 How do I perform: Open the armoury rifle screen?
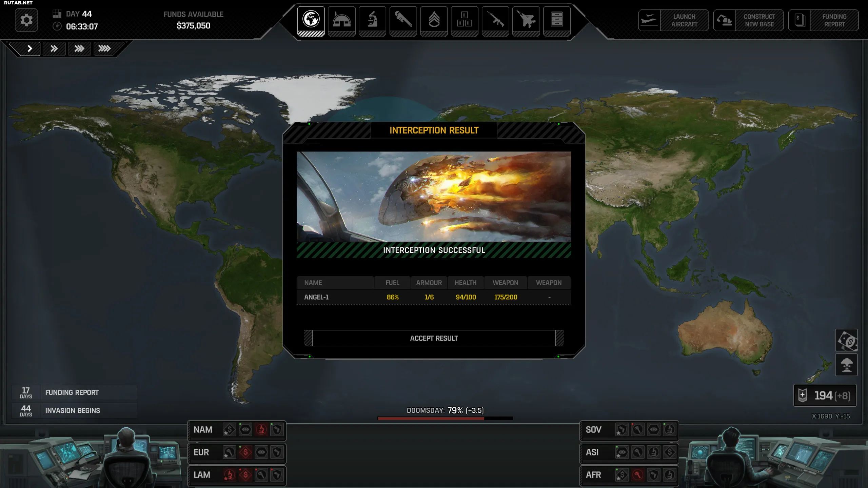click(x=495, y=20)
